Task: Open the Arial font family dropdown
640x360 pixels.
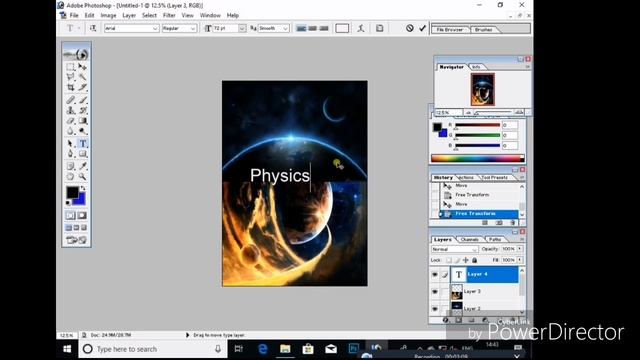Action: pos(155,28)
